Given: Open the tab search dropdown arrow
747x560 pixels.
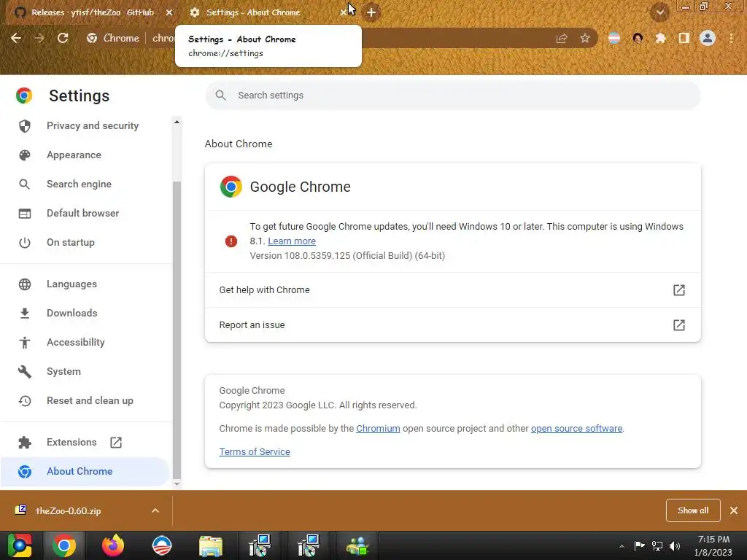Looking at the screenshot, I should 659,12.
